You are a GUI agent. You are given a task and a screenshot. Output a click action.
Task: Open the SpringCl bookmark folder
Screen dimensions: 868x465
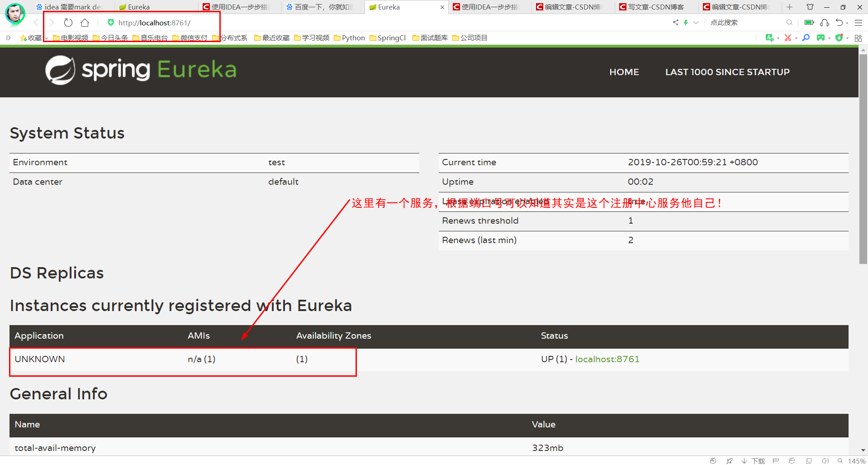tap(388, 38)
